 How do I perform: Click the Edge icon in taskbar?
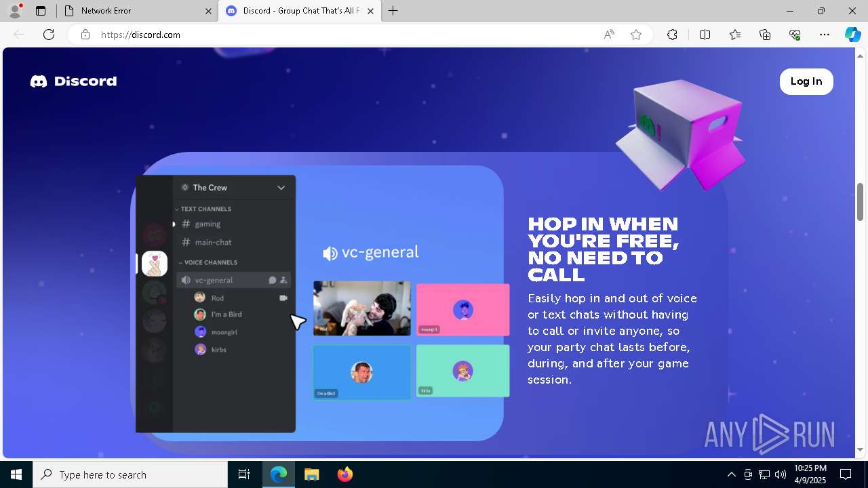279,474
